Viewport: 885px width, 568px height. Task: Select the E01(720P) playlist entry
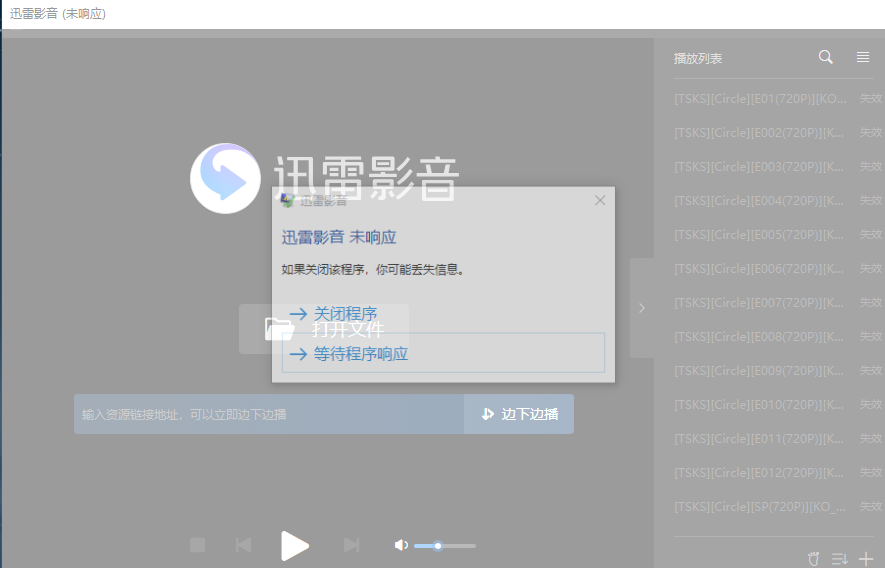click(x=761, y=99)
